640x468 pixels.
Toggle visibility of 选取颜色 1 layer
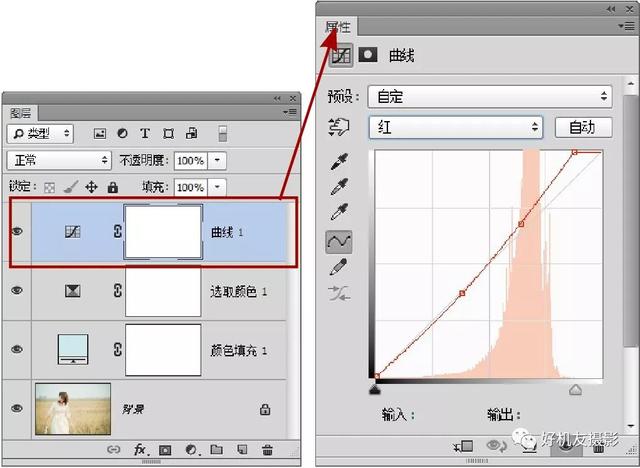tap(16, 291)
